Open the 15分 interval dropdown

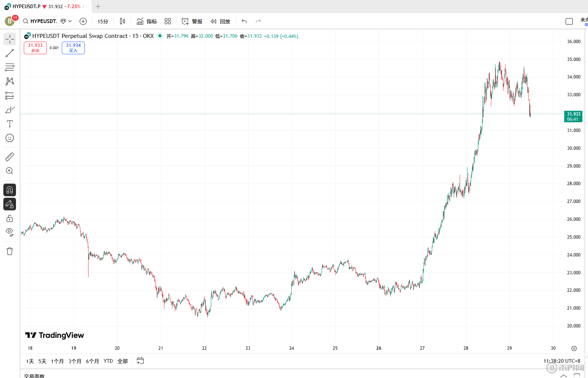click(103, 22)
